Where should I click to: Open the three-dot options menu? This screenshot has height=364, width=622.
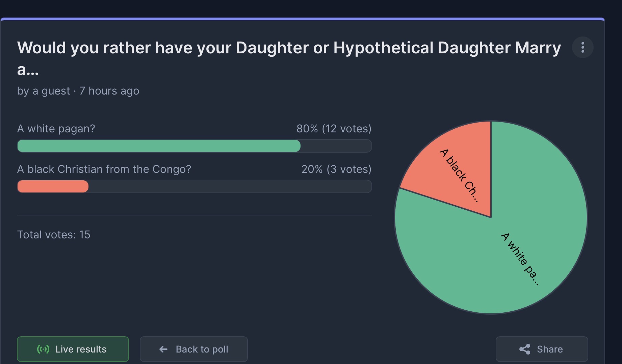pos(582,47)
